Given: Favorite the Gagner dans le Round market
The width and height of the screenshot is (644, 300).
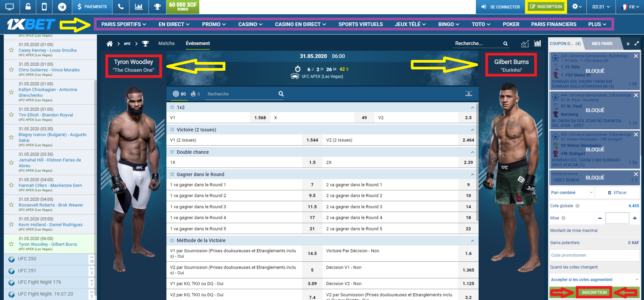Looking at the screenshot, I should tap(172, 174).
